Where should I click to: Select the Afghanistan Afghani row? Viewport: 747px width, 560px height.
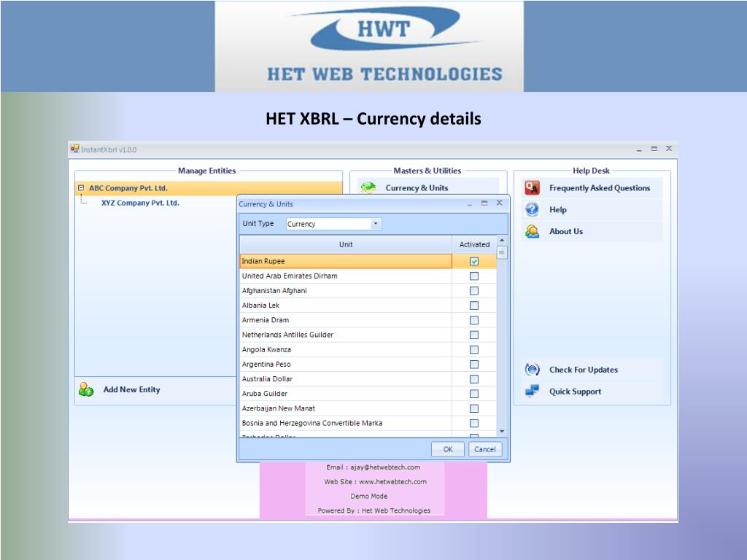(x=346, y=291)
